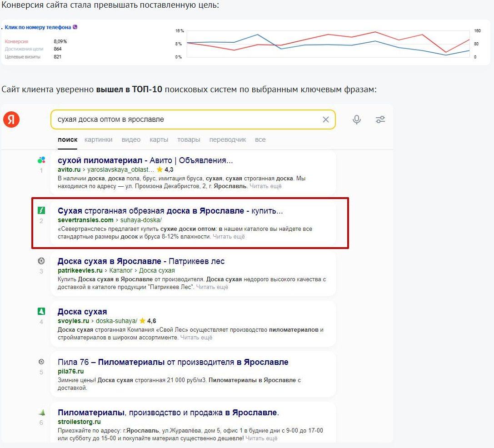Switch to 'видео' tab

click(131, 139)
